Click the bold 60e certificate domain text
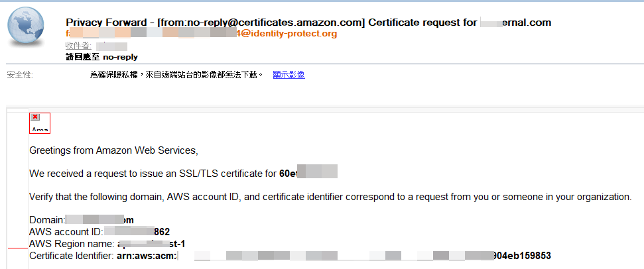Image resolution: width=644 pixels, height=269 pixels. [308, 174]
